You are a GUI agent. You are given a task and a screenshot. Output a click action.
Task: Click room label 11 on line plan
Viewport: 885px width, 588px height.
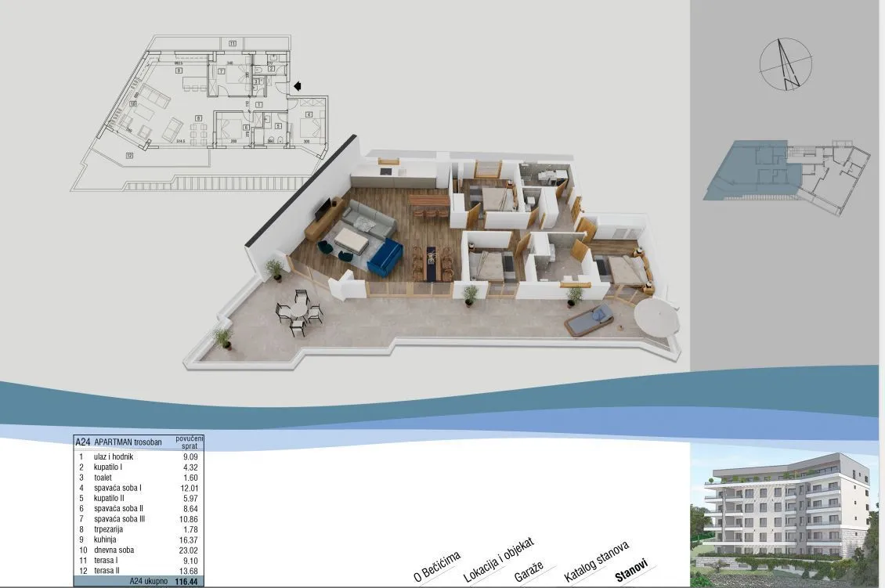pyautogui.click(x=232, y=43)
